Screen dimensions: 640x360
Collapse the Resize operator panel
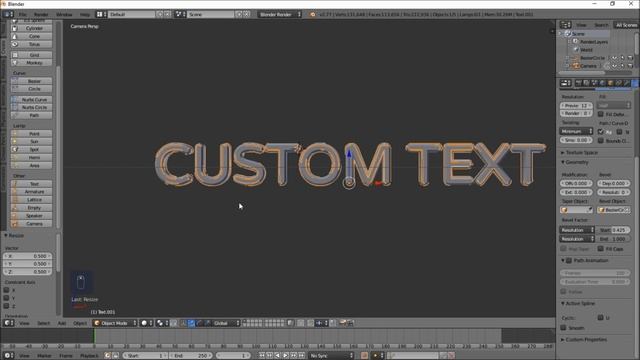coord(16,236)
